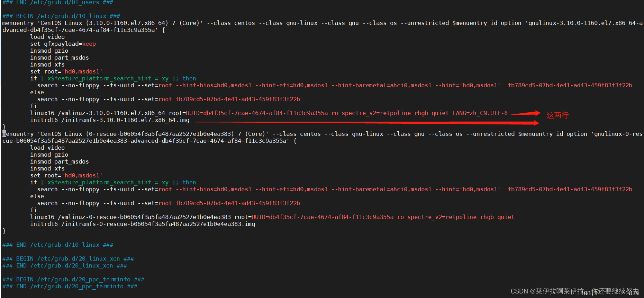
Task: Click the cursor on the rescue 'menuentry' word
Action: [x=4, y=134]
